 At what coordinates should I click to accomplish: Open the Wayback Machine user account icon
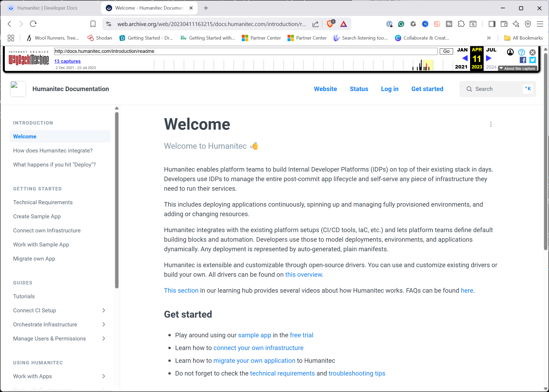[510, 52]
